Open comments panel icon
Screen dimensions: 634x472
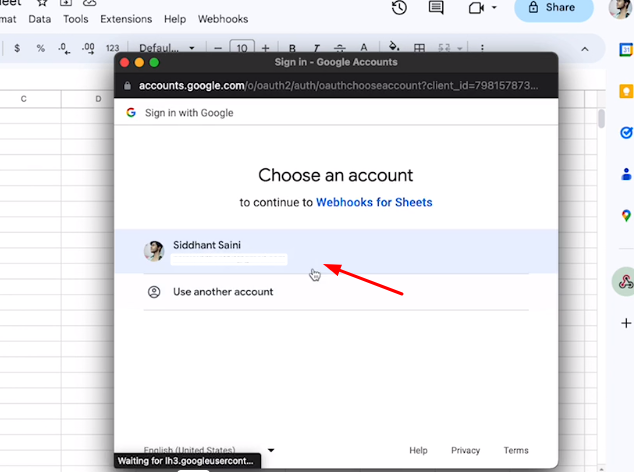pos(436,7)
